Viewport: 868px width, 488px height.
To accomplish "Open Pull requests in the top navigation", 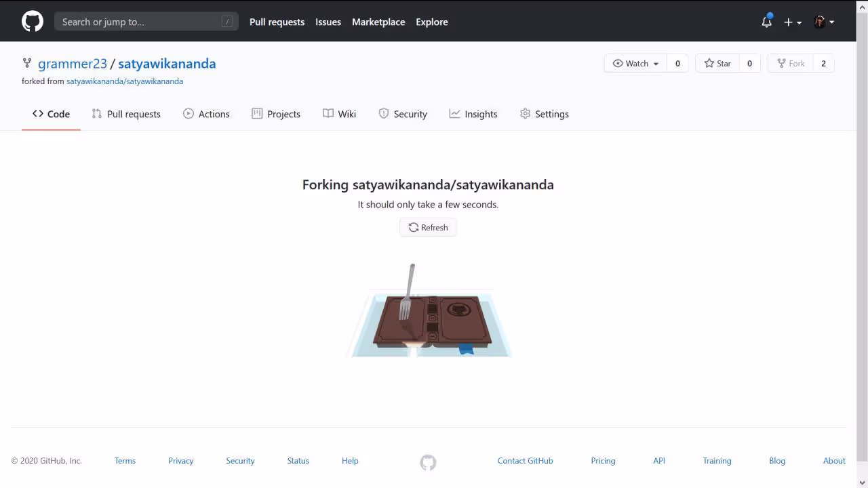I will [277, 22].
